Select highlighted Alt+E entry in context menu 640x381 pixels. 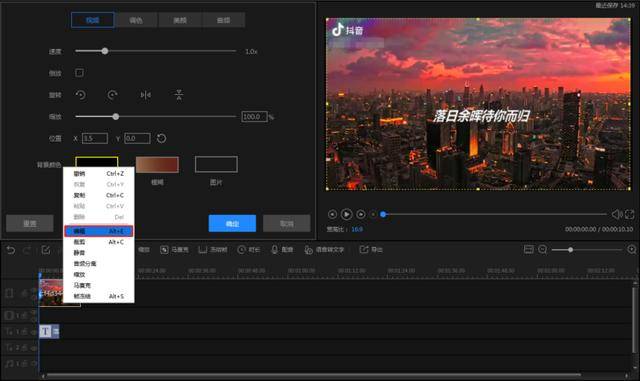click(98, 231)
